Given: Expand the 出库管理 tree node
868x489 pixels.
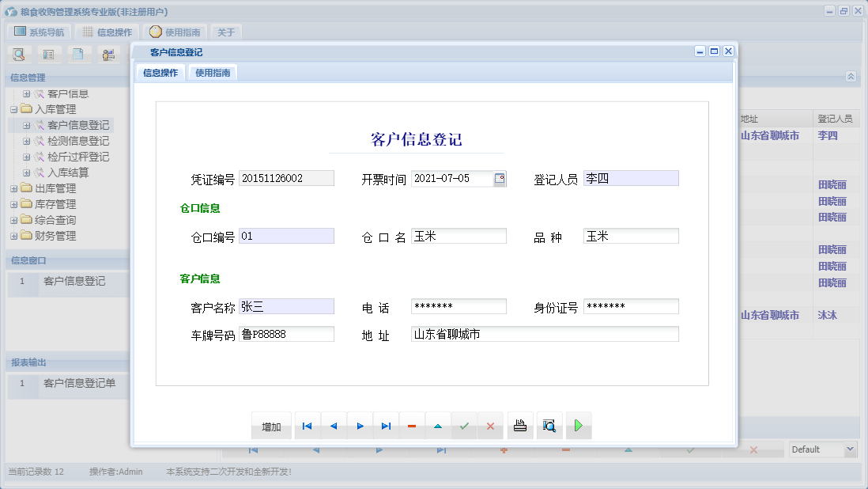Looking at the screenshot, I should (x=13, y=188).
